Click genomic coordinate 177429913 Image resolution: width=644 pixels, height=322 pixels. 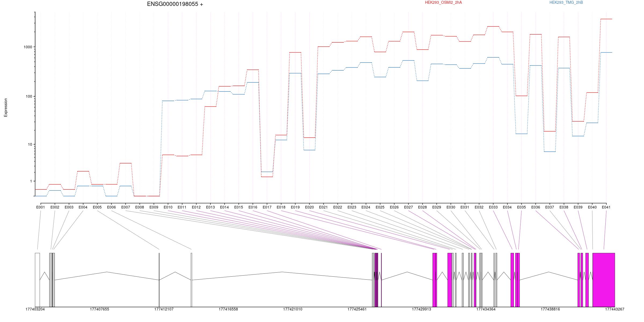(422, 309)
